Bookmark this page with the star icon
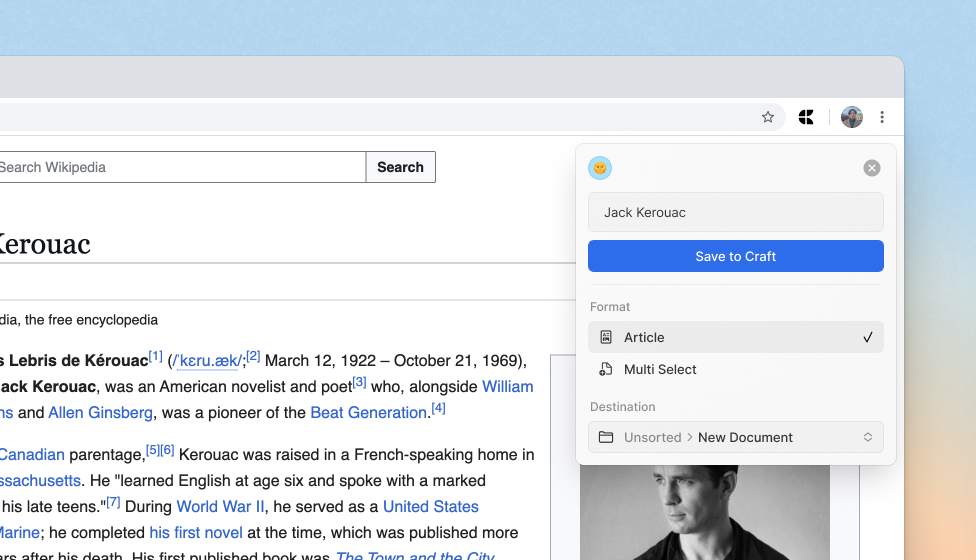976x560 pixels. tap(767, 117)
